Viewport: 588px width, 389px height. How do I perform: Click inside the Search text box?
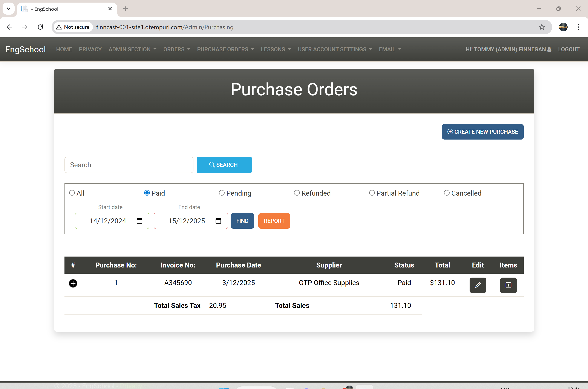(x=129, y=165)
